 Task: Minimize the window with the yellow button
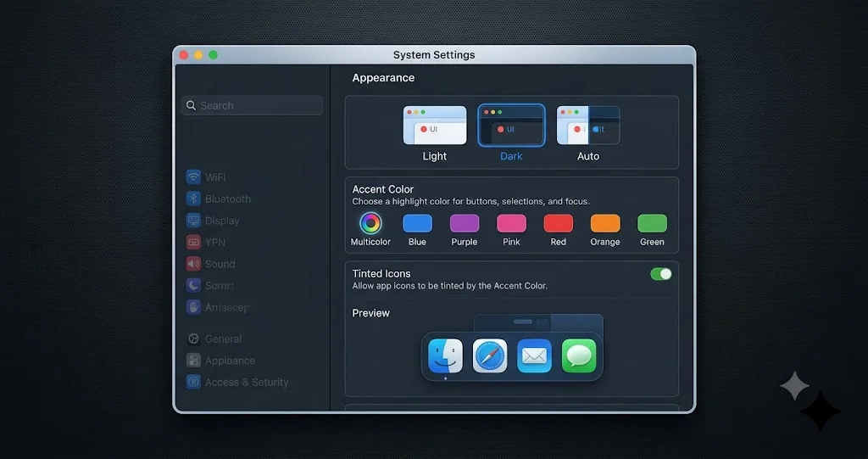(x=198, y=55)
